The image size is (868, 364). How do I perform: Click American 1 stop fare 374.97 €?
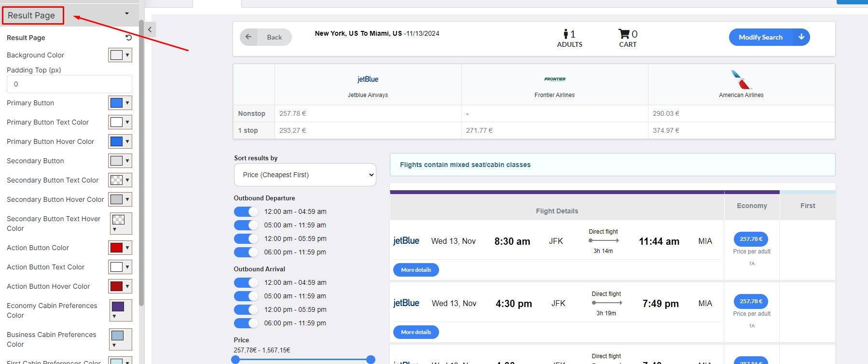666,130
